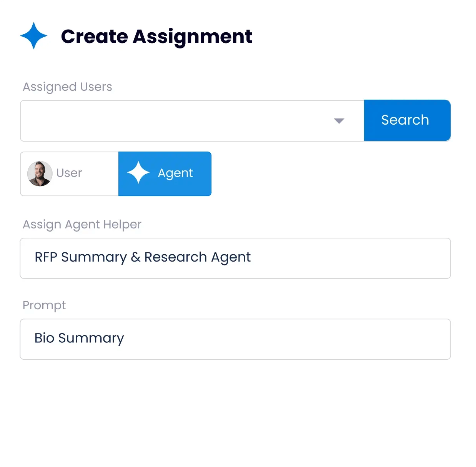The height and width of the screenshot is (467, 476).
Task: Click the Assigned Users label
Action: click(x=67, y=87)
